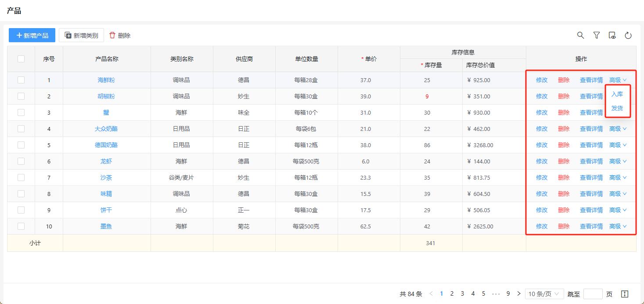Open the 龙虾 product name link
Viewport: 644px width, 304px height.
(106, 161)
